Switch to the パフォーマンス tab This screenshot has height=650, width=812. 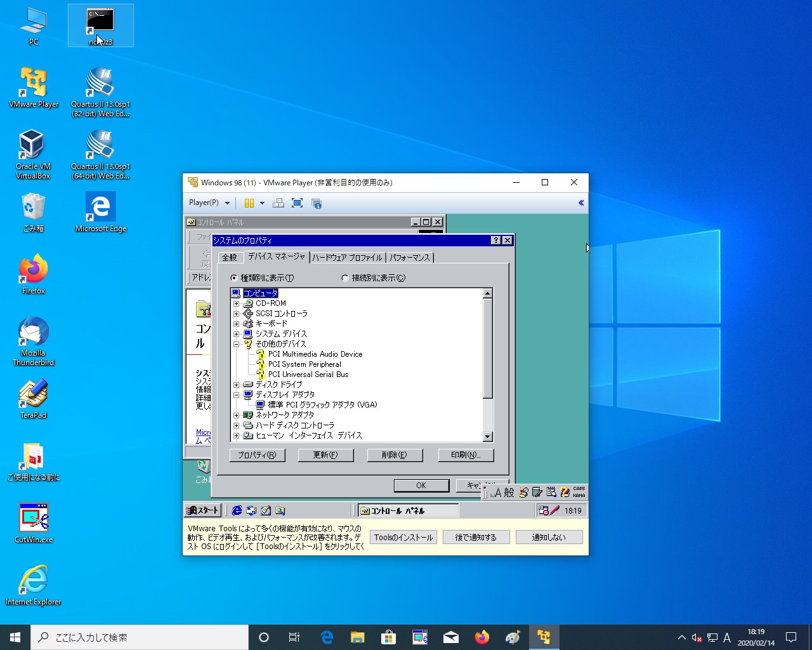pyautogui.click(x=410, y=257)
